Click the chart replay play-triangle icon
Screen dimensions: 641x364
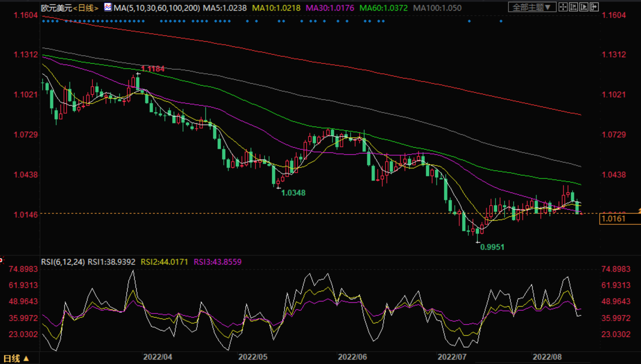pyautogui.click(x=584, y=7)
